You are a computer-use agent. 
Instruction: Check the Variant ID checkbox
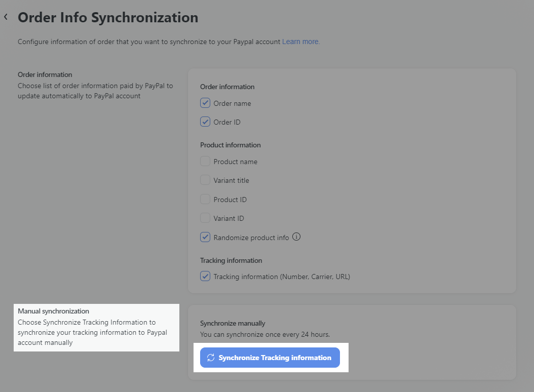205,218
